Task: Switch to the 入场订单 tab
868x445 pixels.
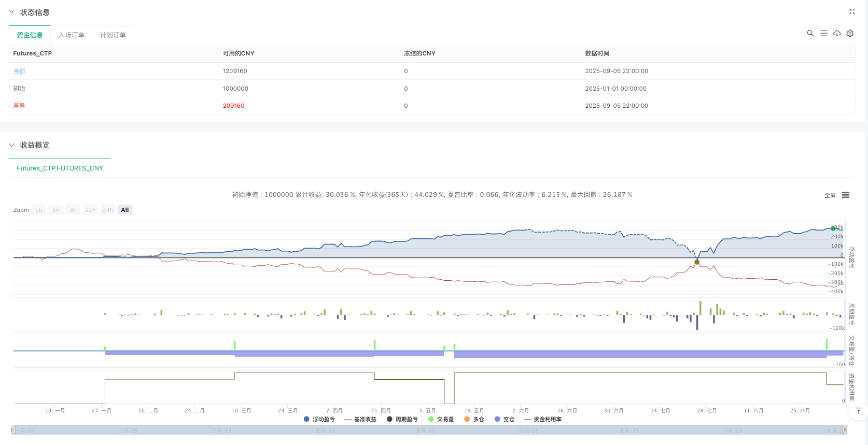Action: click(71, 35)
